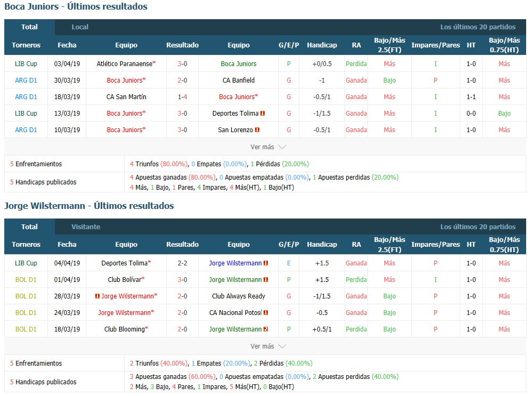The image size is (532, 396).
Task: Open ARG D1 link in the CA Banfield row
Action: 26,80
